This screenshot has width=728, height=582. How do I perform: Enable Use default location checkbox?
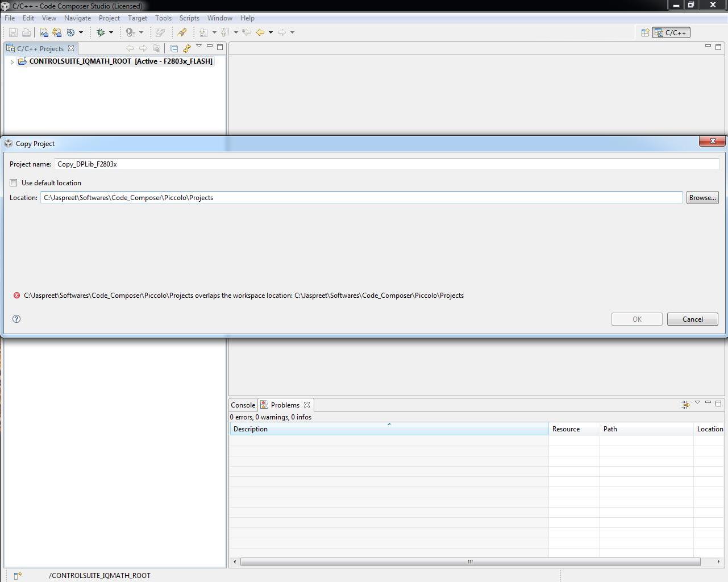pyautogui.click(x=14, y=183)
